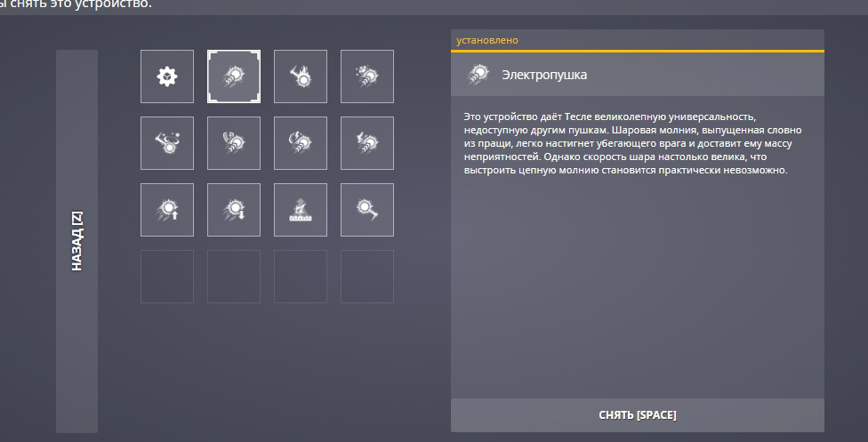Image resolution: width=868 pixels, height=442 pixels.
Task: Choose ball lightning with scattered particles icon
Action: click(x=367, y=76)
